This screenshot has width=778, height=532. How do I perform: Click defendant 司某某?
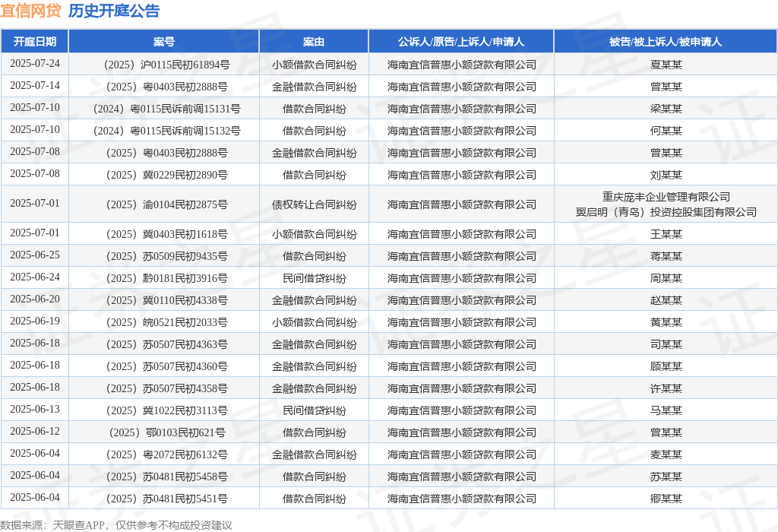[x=666, y=344]
